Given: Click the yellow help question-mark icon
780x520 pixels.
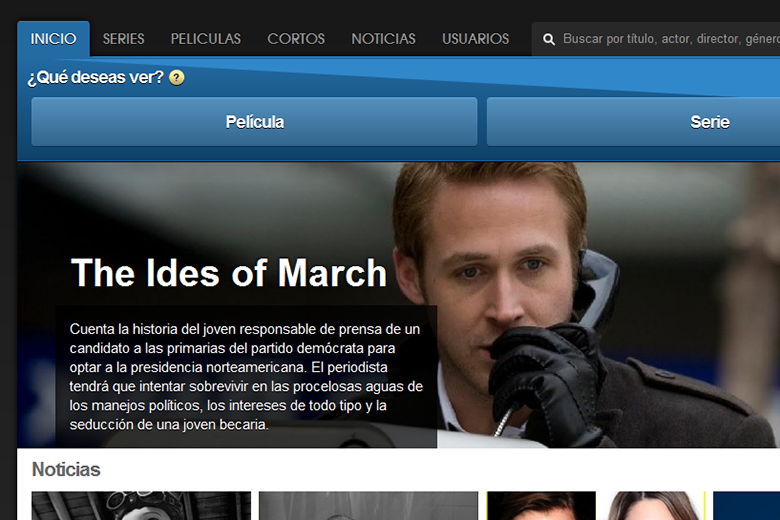Looking at the screenshot, I should 177,78.
